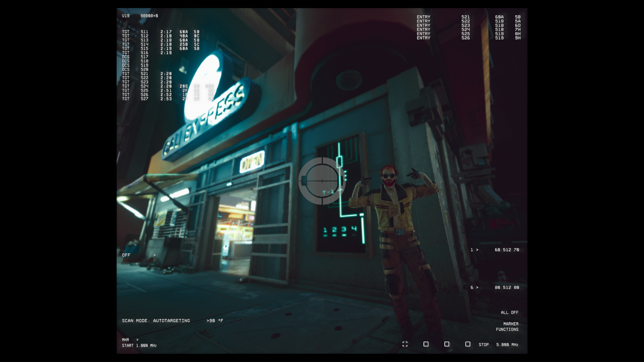Select the TGT 522 row
644x362 pixels.
[147, 78]
